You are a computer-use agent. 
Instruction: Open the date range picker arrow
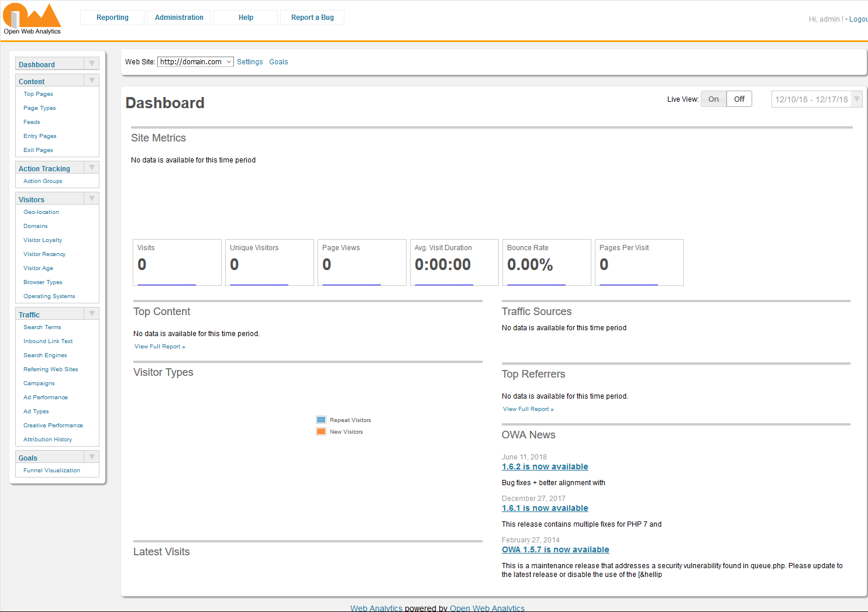point(856,99)
